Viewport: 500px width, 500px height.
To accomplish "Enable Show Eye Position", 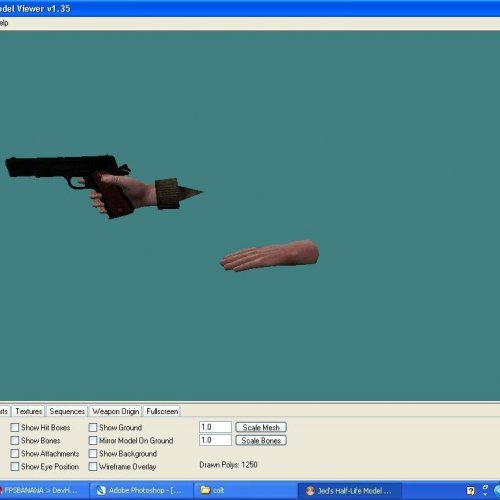I will [15, 466].
